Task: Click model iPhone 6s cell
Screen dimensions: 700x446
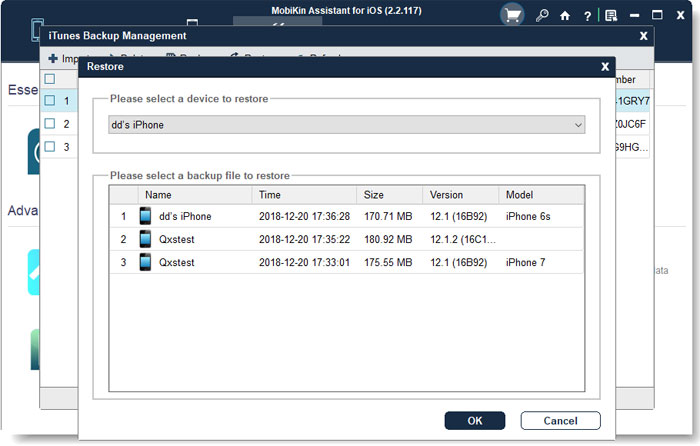Action: point(528,217)
